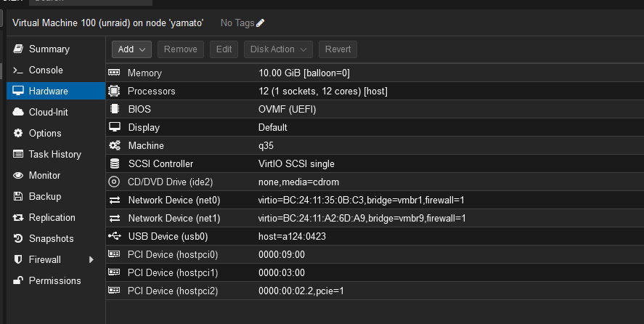The image size is (644, 324).
Task: Click the Machine gears icon
Action: [x=115, y=145]
